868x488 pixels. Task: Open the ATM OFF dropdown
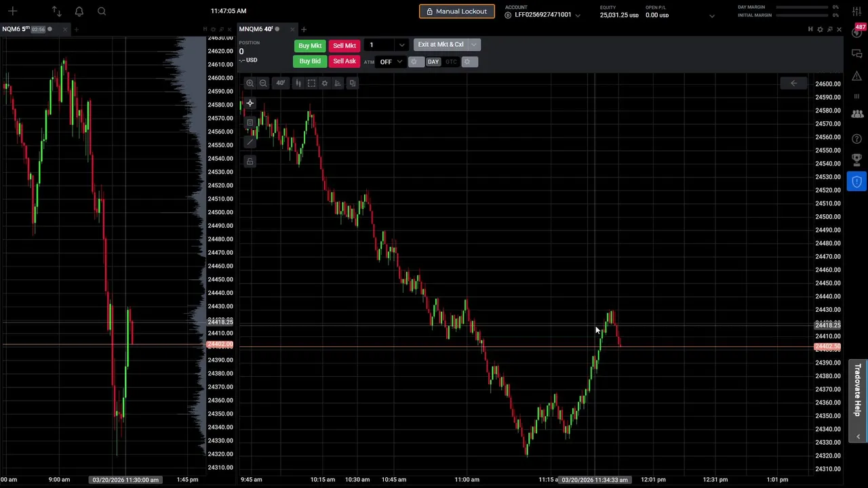(391, 62)
